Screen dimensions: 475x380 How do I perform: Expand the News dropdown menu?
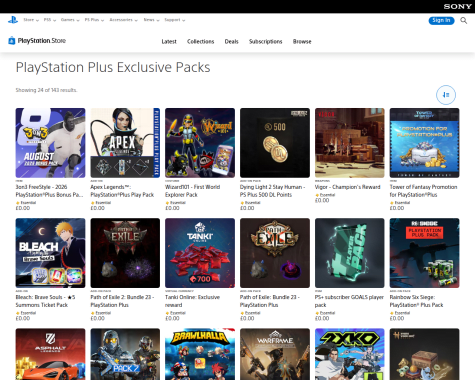pyautogui.click(x=151, y=20)
